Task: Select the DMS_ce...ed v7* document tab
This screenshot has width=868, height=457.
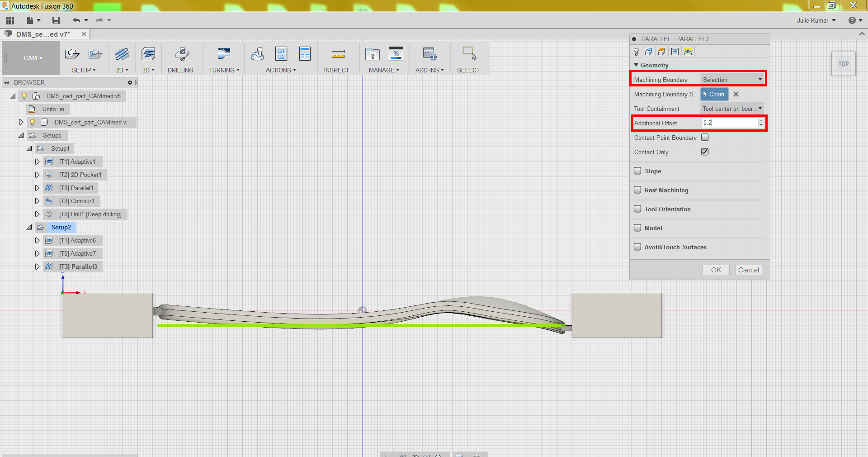Action: click(x=43, y=34)
